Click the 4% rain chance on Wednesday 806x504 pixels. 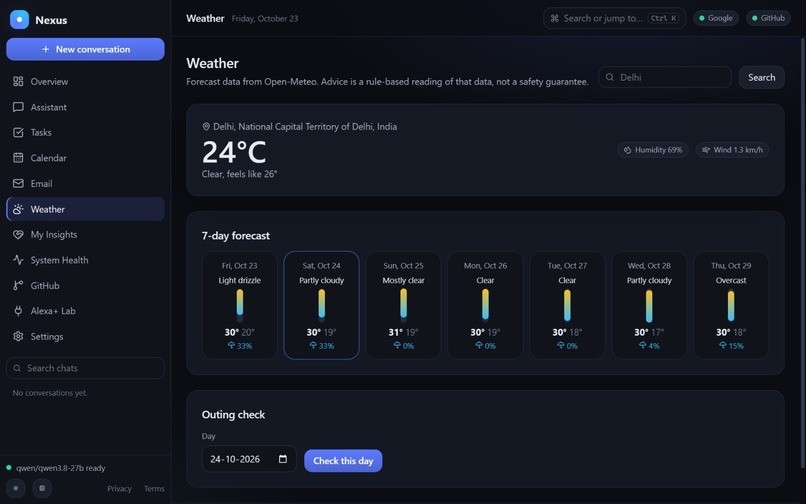(x=649, y=346)
